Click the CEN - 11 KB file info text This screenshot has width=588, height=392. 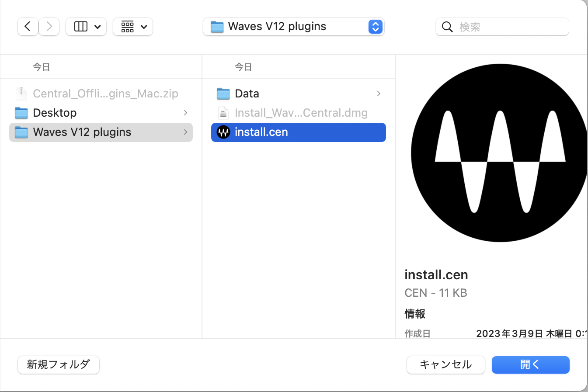(436, 293)
